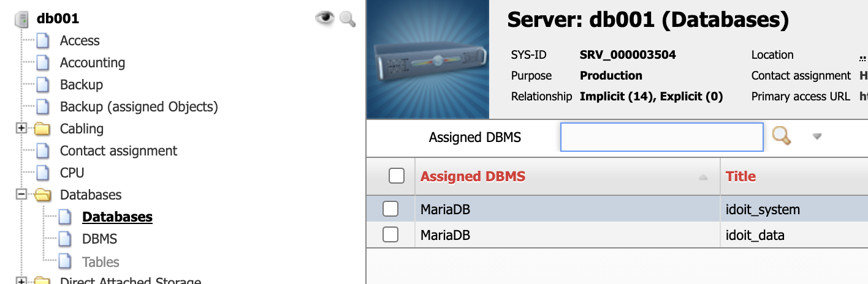Toggle the select-all checkbox in table header

(x=397, y=176)
